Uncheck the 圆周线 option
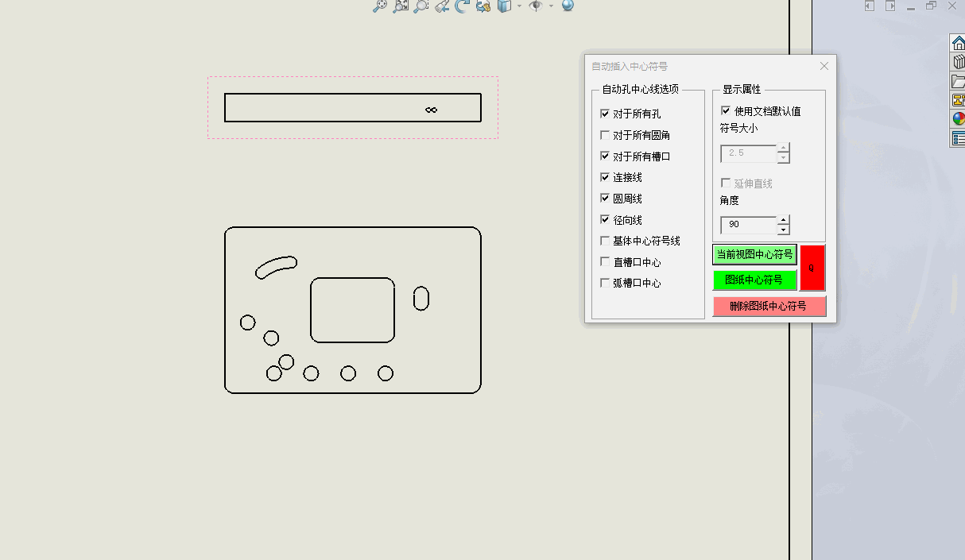Screen dimensions: 965x560 [605, 199]
